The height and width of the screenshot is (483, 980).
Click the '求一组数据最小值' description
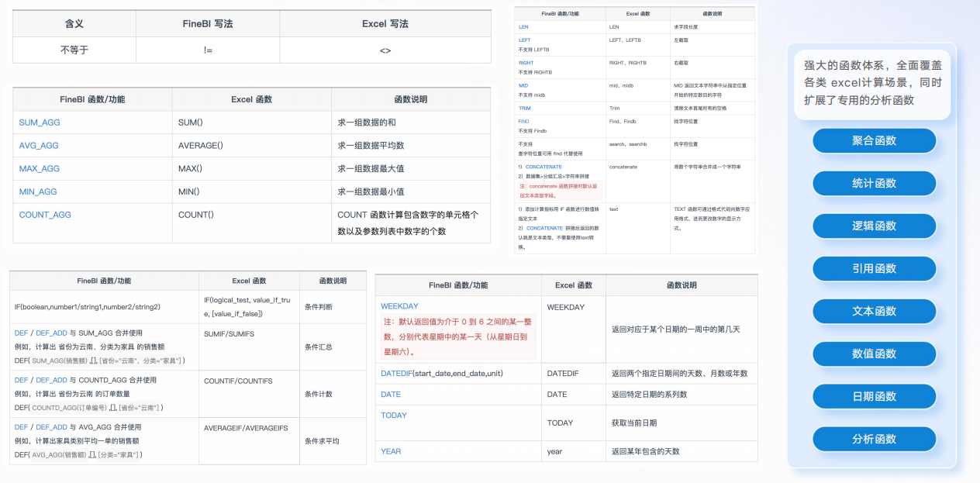point(371,191)
